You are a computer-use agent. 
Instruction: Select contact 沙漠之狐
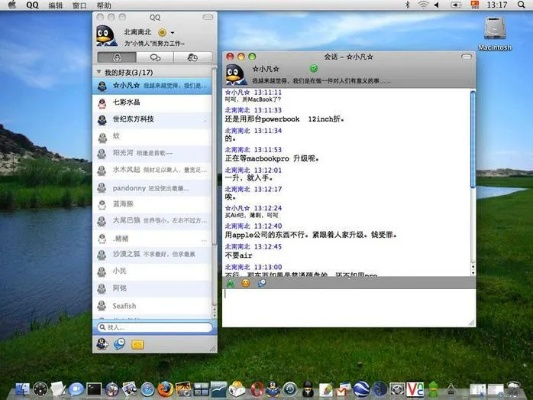[152, 255]
